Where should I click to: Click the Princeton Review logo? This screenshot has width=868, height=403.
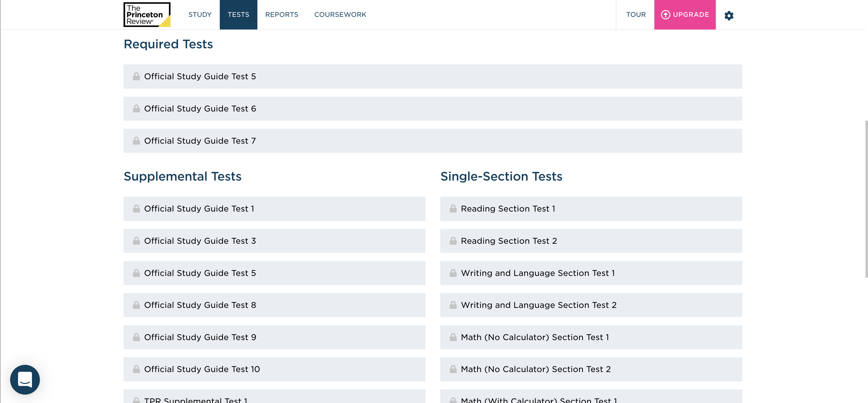(147, 15)
